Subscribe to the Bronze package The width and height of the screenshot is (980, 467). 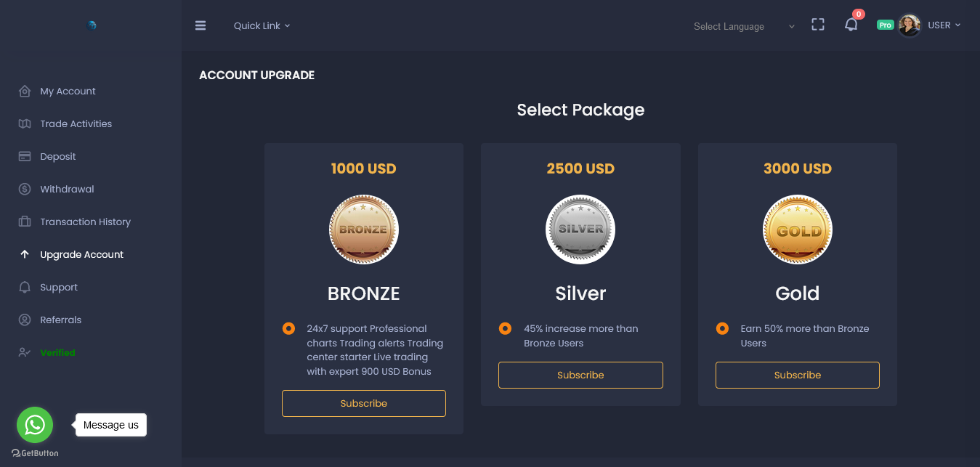click(364, 403)
